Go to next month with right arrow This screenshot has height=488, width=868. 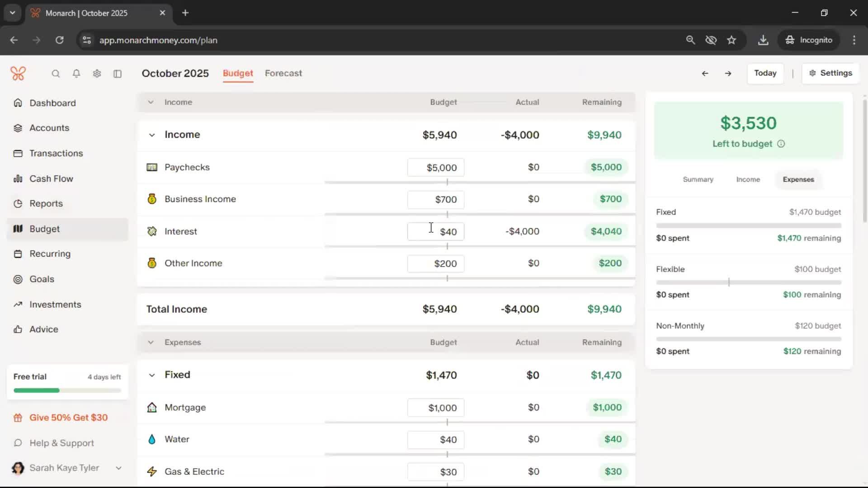coord(728,73)
